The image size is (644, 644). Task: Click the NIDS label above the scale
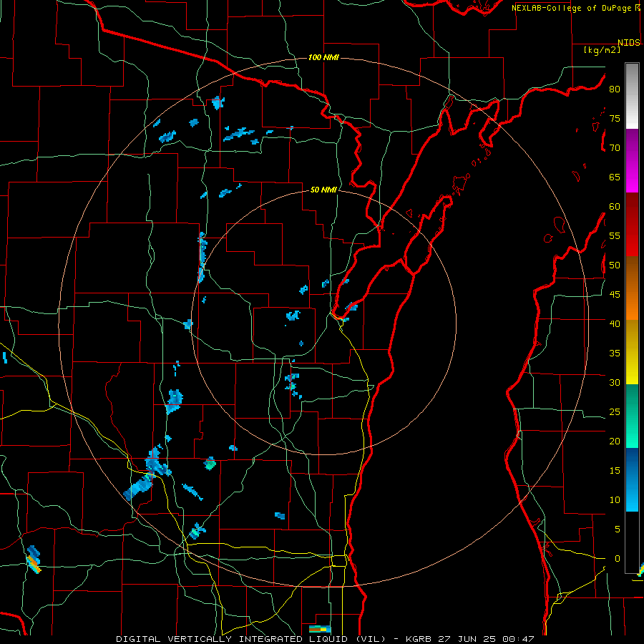point(629,43)
